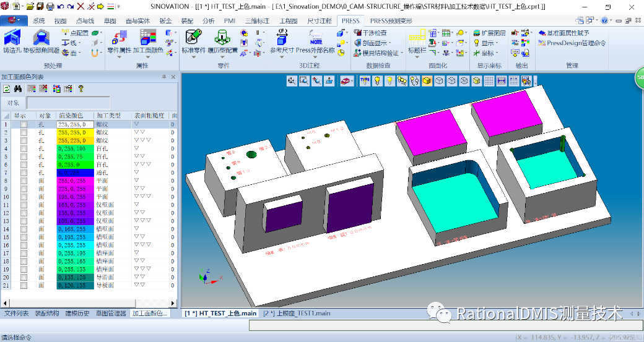Click the redo arrow icon

(x=70, y=7)
